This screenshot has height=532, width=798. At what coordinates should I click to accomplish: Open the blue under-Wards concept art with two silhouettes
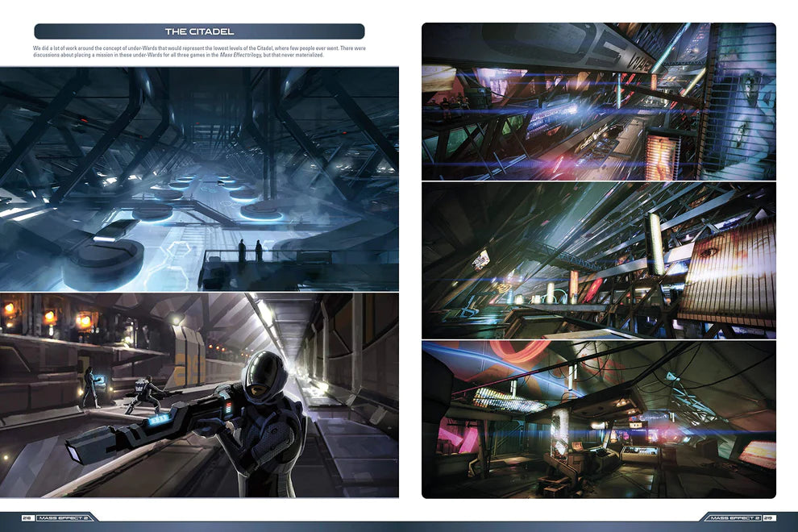[x=200, y=179]
